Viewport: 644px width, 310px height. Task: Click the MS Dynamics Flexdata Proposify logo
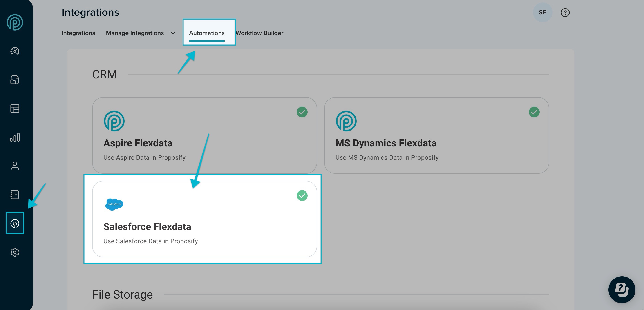[346, 121]
